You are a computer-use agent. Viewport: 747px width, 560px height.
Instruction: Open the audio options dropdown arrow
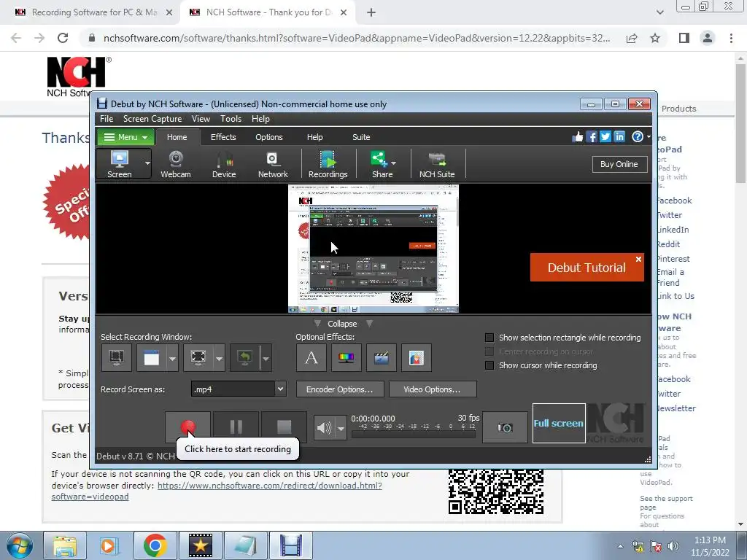[x=341, y=428]
